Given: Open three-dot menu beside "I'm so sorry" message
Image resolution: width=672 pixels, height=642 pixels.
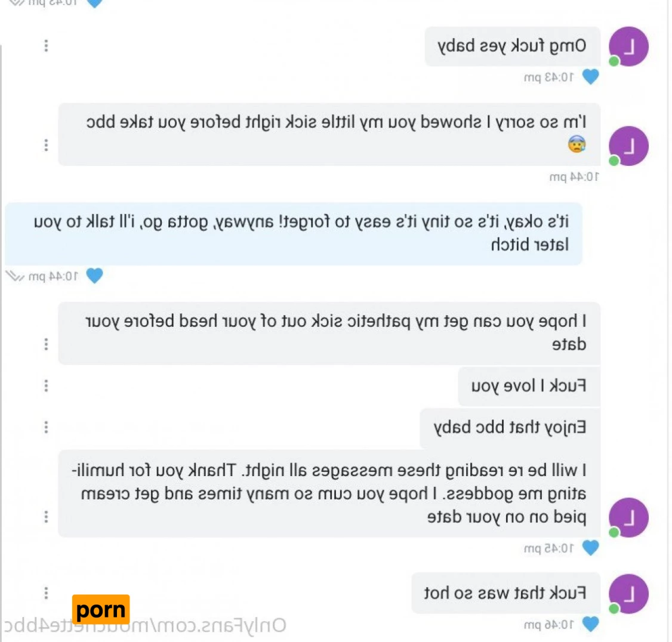Looking at the screenshot, I should (x=46, y=145).
